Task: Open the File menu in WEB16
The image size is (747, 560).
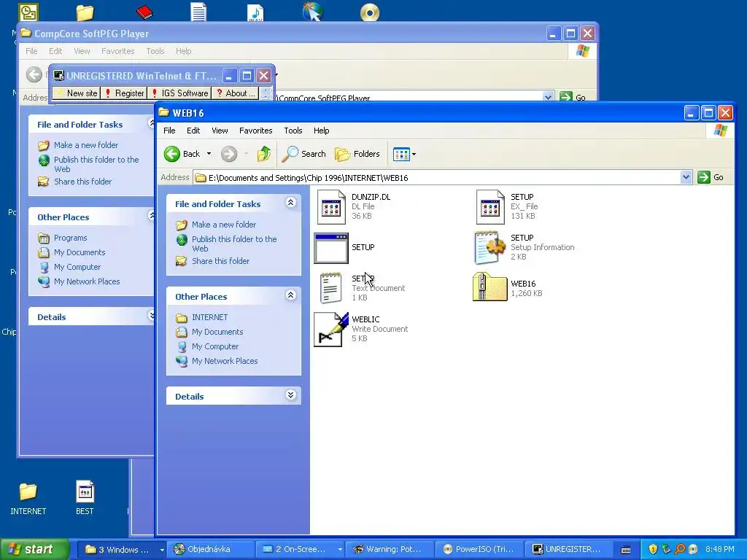Action: click(x=169, y=131)
